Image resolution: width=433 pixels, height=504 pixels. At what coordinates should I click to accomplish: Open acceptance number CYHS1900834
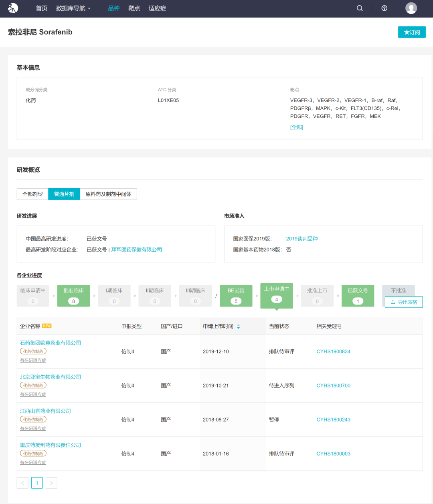tap(333, 351)
